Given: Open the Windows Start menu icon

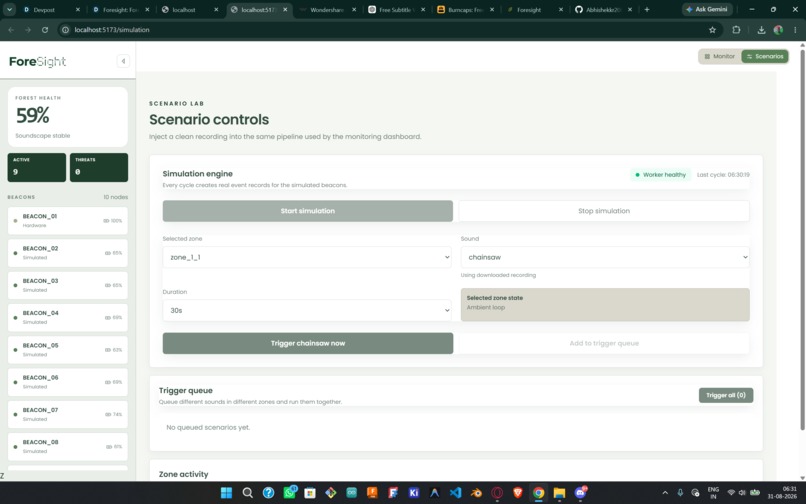Looking at the screenshot, I should pyautogui.click(x=226, y=493).
